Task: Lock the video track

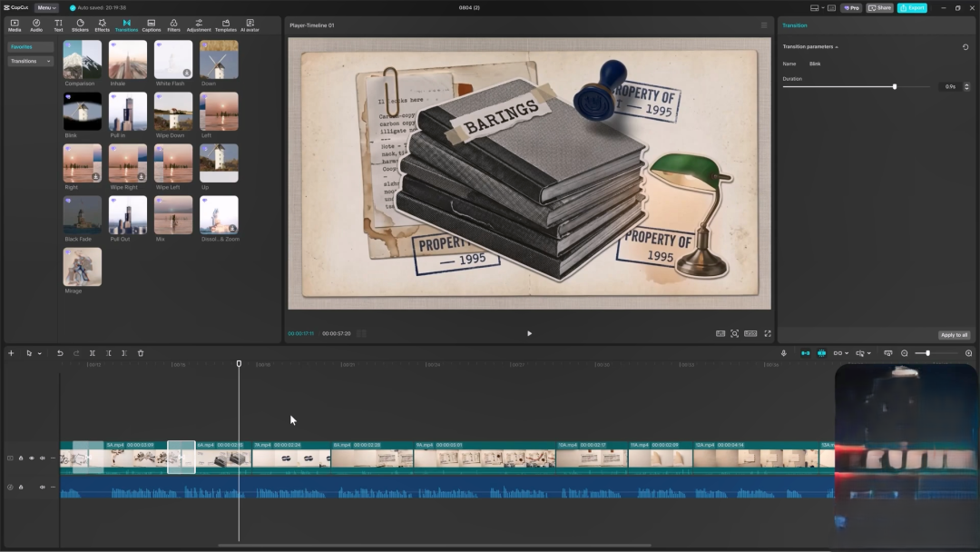Action: click(21, 458)
